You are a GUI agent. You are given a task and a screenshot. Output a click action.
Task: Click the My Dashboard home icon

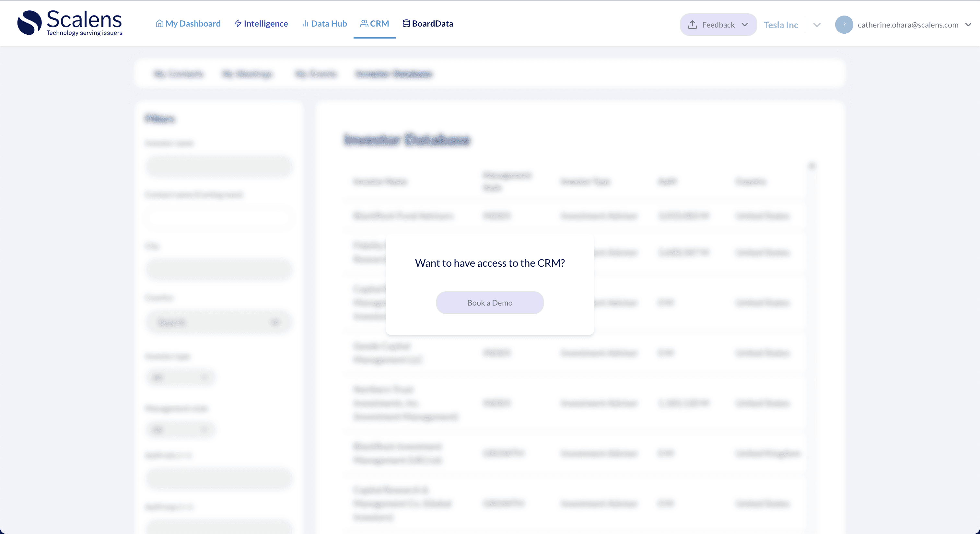pyautogui.click(x=159, y=24)
